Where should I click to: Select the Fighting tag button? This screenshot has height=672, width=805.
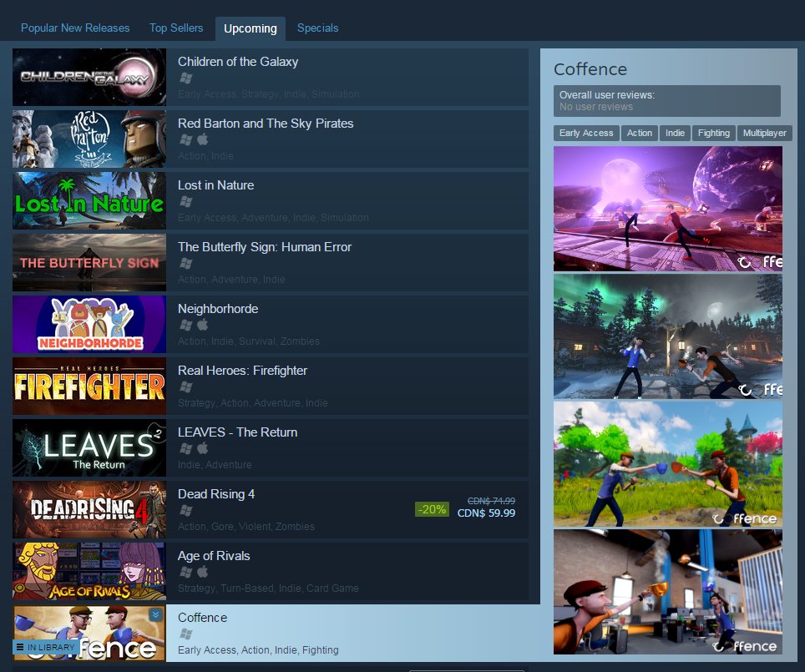pos(714,133)
